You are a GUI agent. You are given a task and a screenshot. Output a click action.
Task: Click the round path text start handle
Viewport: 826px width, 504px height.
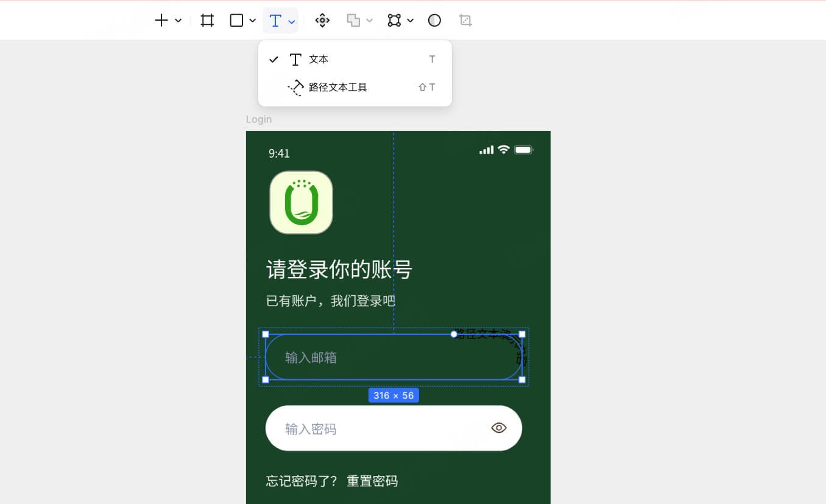point(454,334)
